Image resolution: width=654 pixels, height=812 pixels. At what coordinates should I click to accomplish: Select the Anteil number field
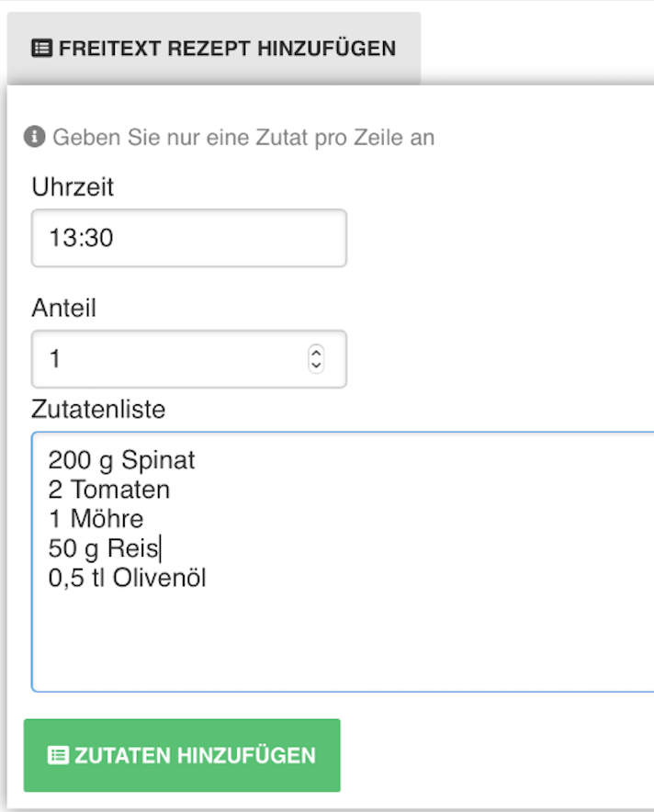165,358
